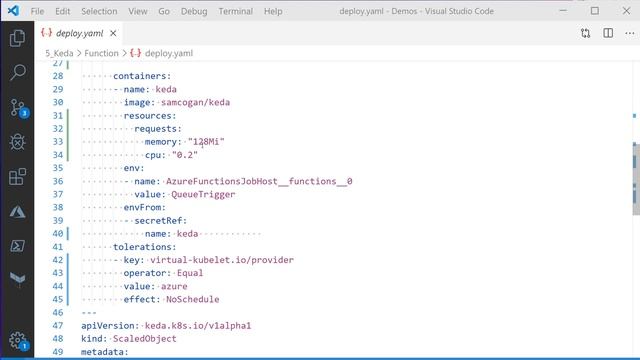Open the Terminal menu
640x360 pixels.
pos(236,11)
